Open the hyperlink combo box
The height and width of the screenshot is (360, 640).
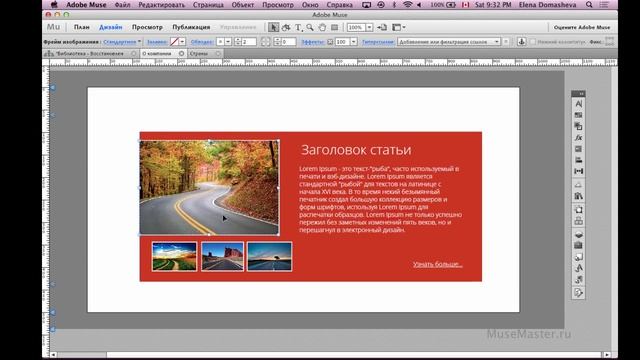pos(449,42)
